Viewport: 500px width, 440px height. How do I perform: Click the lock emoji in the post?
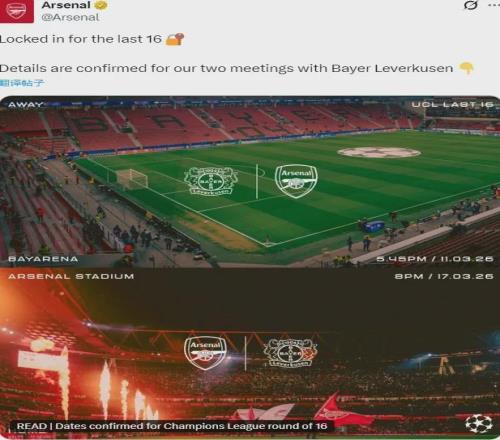[174, 39]
